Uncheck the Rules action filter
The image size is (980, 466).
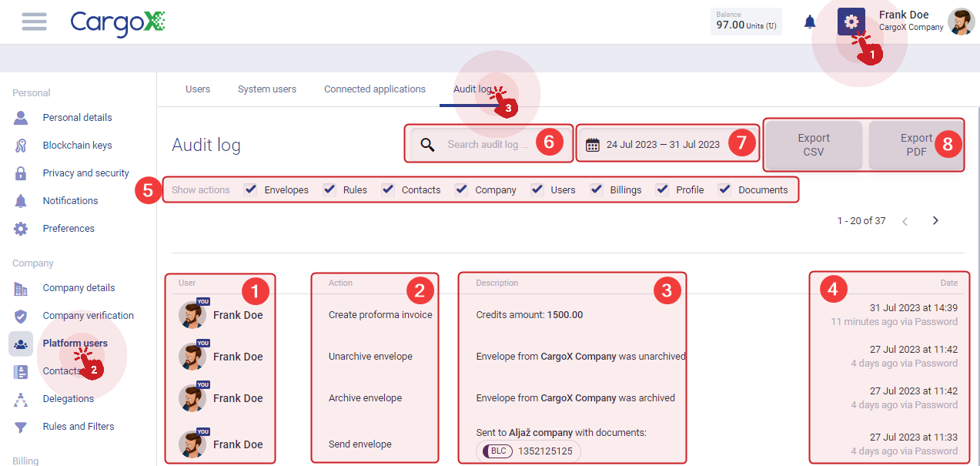tap(329, 189)
